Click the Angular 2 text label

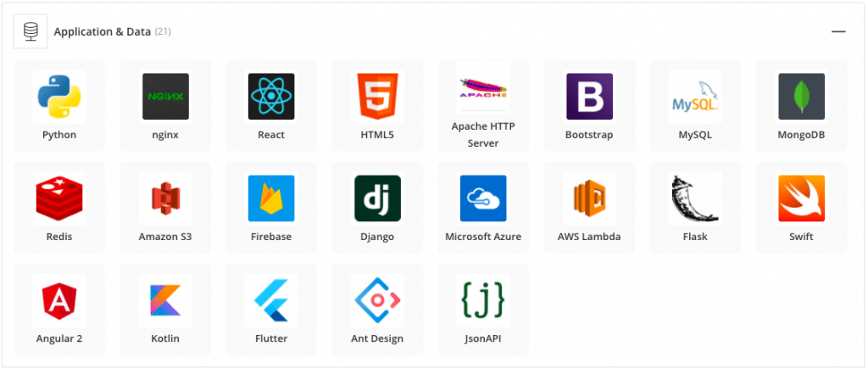click(x=59, y=338)
